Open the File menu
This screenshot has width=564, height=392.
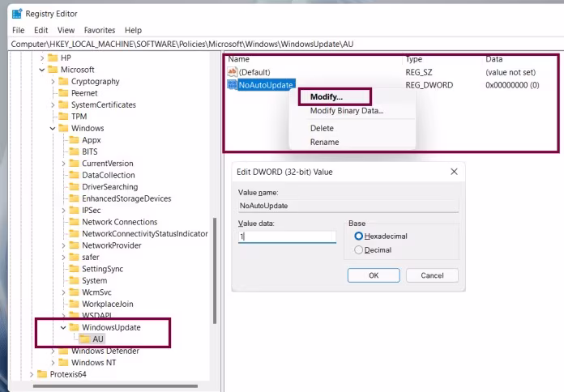[x=19, y=30]
